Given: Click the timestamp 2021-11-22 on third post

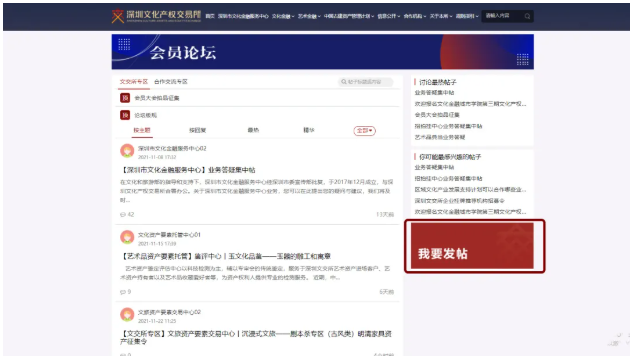Looking at the screenshot, I should (x=157, y=321).
